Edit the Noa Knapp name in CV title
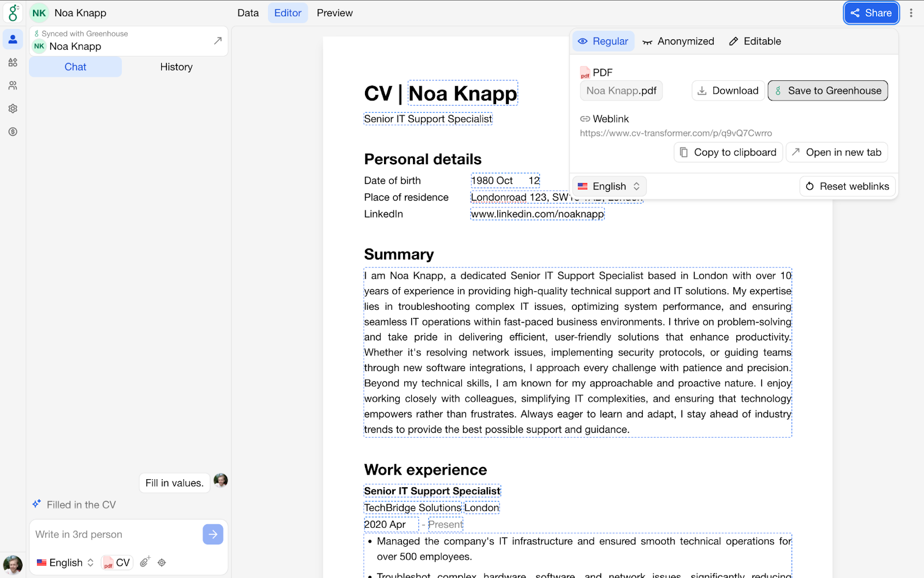Image resolution: width=924 pixels, height=578 pixels. click(x=463, y=93)
